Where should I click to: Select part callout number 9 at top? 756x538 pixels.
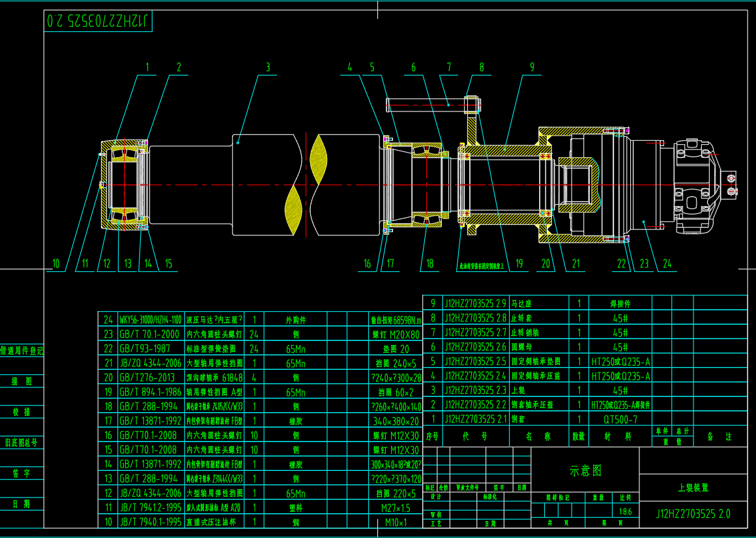click(532, 67)
